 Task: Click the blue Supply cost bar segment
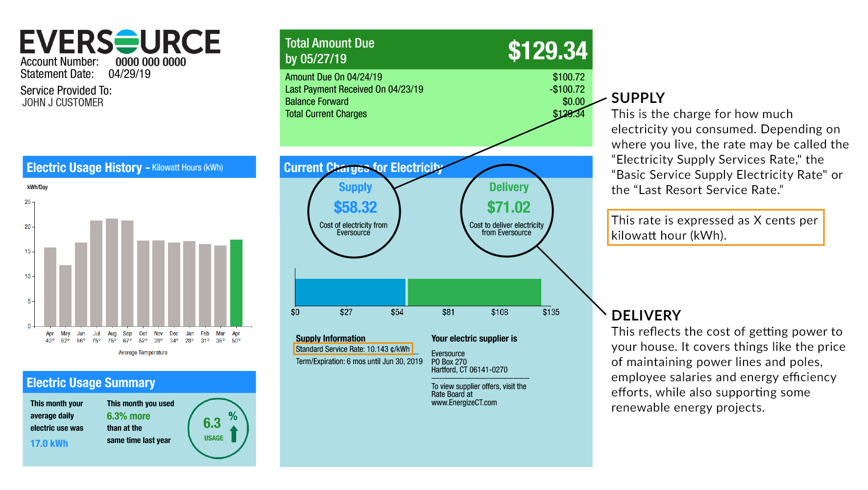point(350,292)
